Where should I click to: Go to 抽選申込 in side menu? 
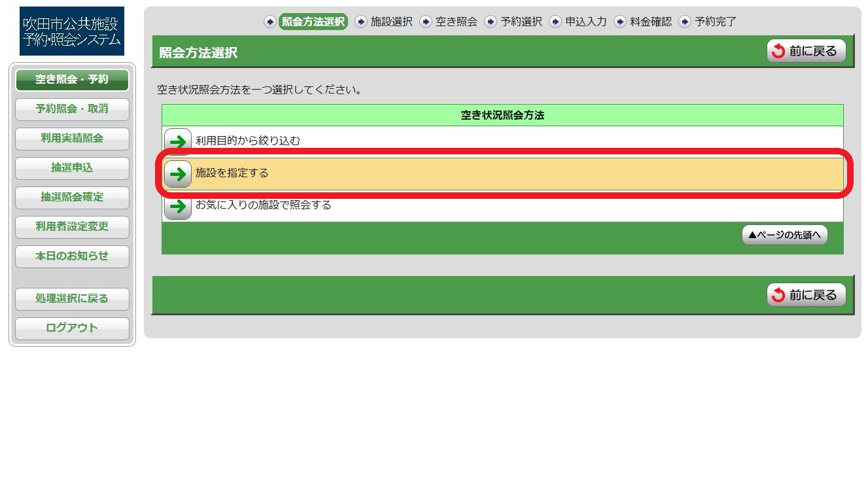72,168
